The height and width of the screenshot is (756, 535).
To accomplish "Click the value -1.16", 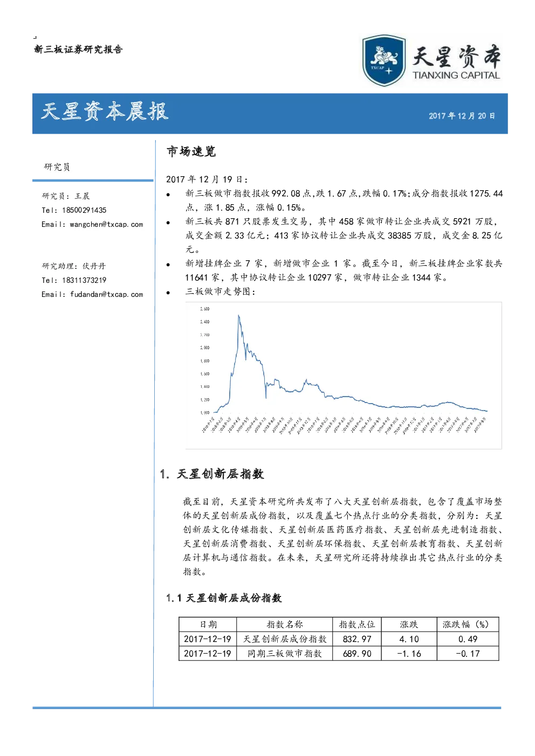I will tap(409, 654).
